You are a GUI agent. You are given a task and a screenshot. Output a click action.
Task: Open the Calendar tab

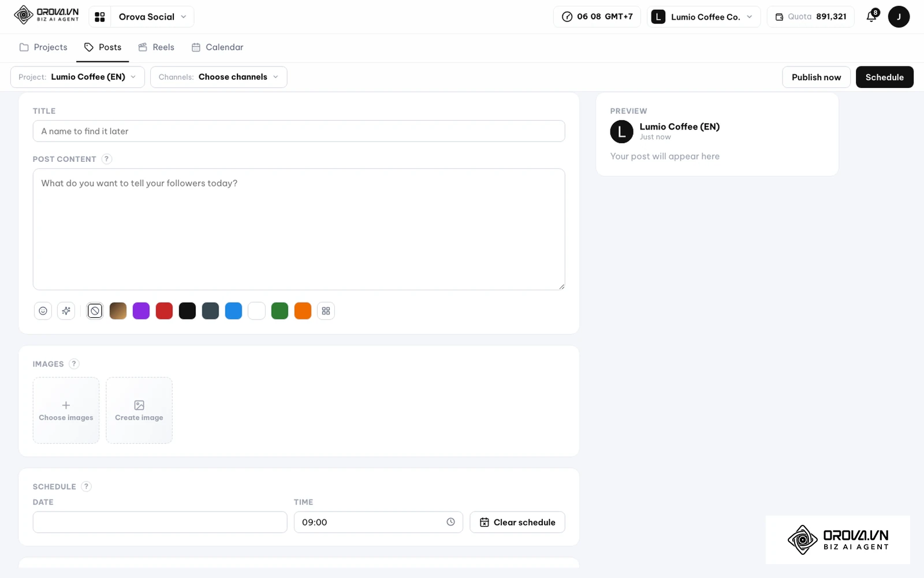coord(217,47)
